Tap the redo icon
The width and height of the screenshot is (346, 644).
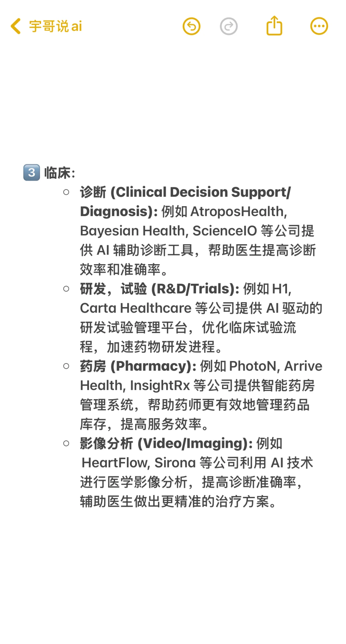click(229, 26)
